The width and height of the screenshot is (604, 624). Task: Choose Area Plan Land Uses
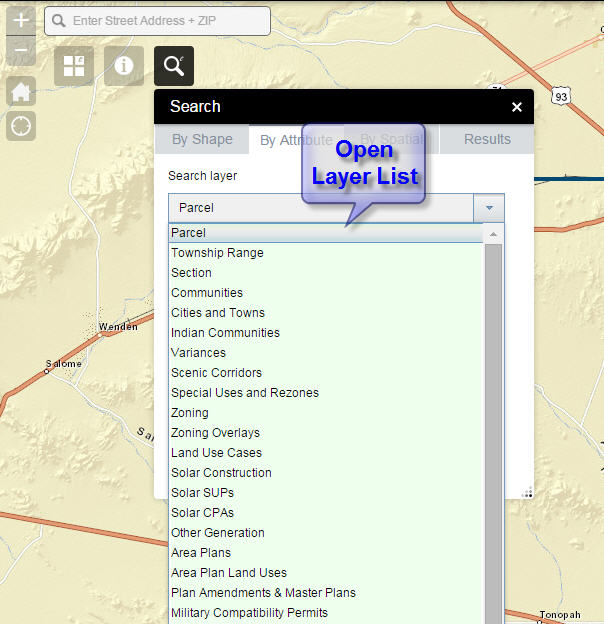[325, 573]
